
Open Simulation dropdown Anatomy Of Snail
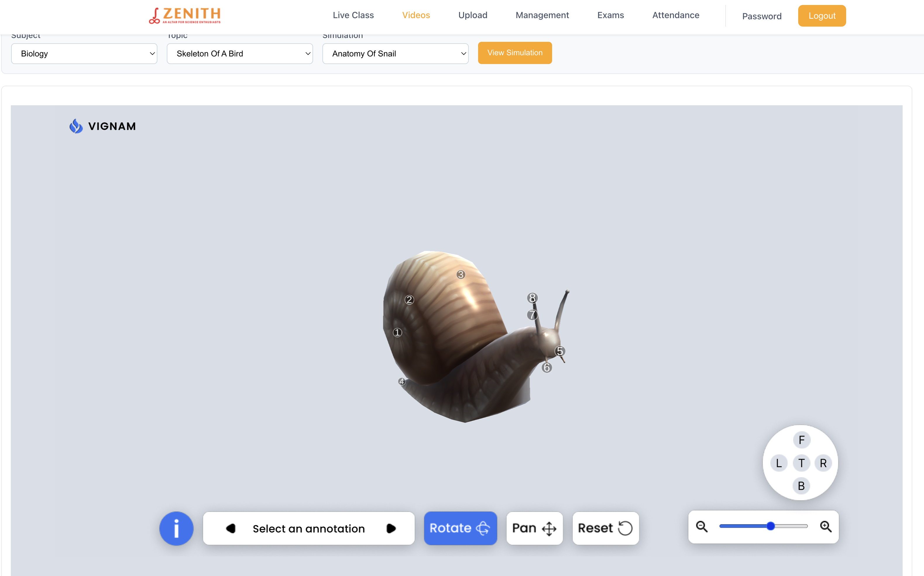395,54
